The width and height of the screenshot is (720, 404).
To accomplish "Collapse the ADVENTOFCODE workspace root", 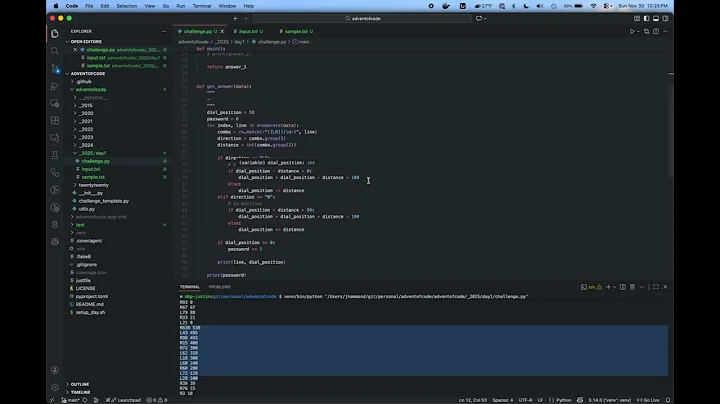I will coord(87,73).
